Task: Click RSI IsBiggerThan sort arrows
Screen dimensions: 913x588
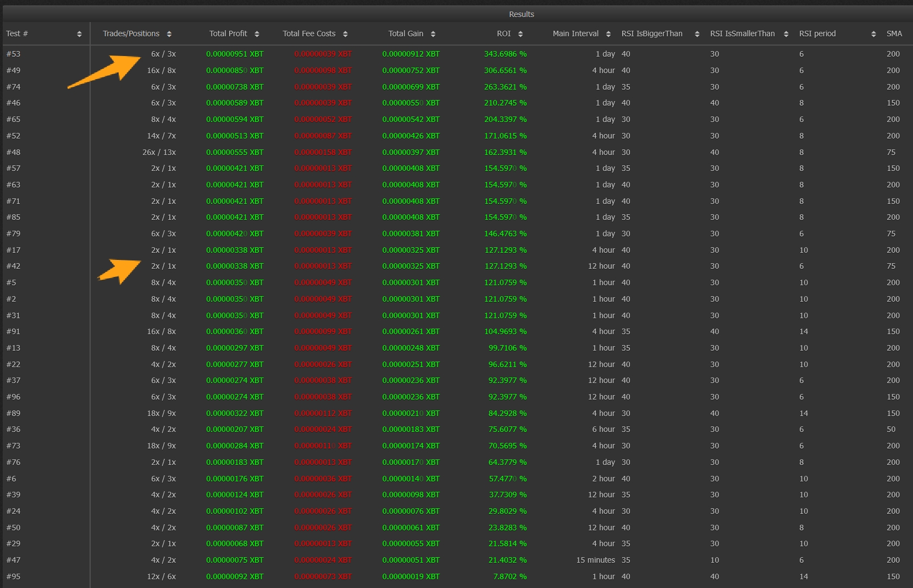Action: (x=697, y=34)
